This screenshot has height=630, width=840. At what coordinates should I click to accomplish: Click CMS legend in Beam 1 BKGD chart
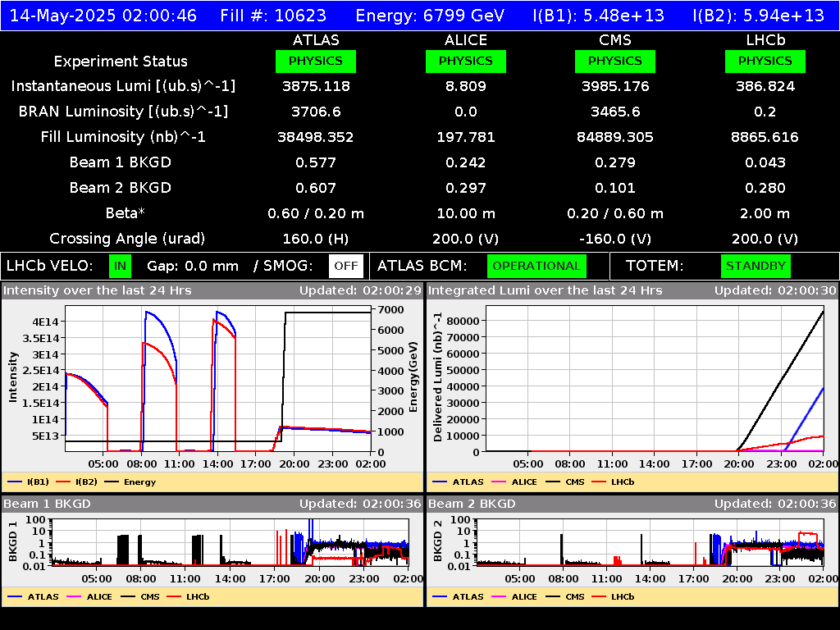coord(139,597)
